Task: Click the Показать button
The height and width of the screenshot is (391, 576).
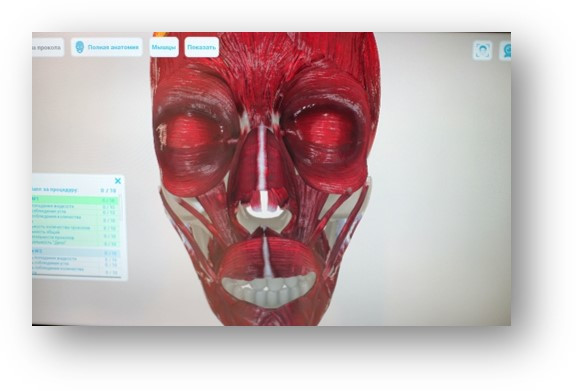Action: click(x=202, y=47)
